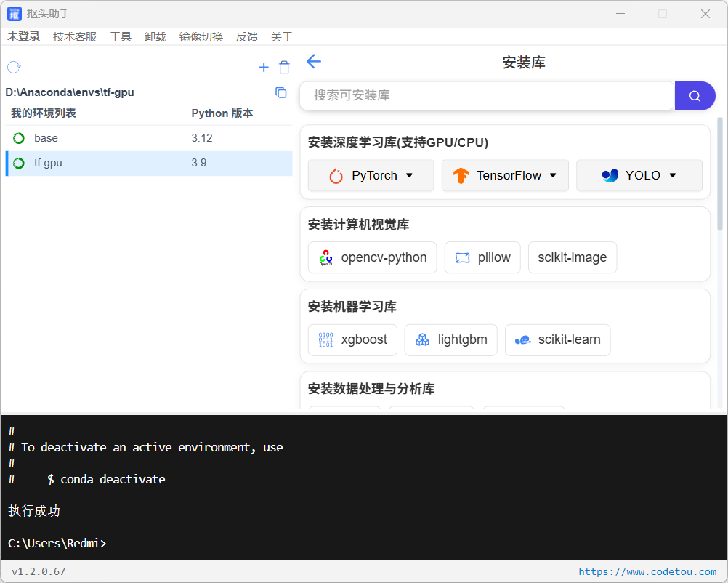Close the 抠头助手 window
Viewport: 728px width, 583px height.
(x=705, y=14)
